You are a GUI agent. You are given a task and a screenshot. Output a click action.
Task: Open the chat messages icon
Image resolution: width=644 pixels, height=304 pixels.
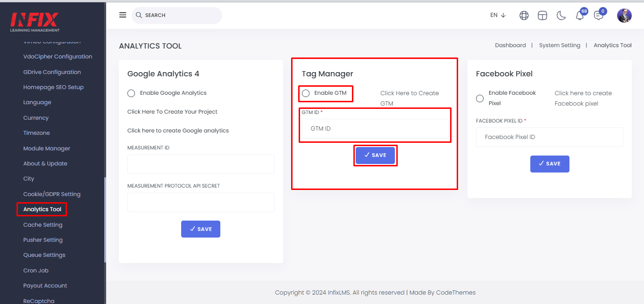(598, 16)
